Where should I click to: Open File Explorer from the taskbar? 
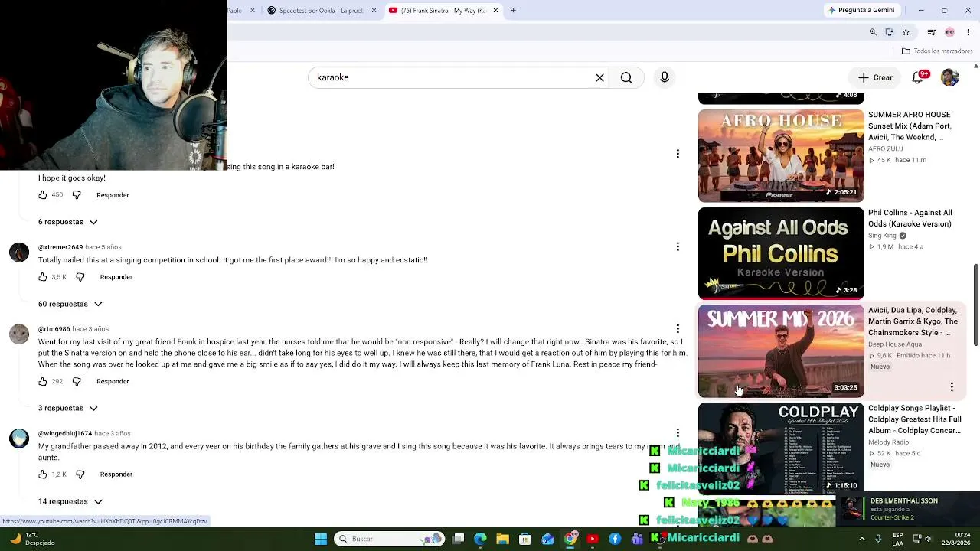click(502, 539)
